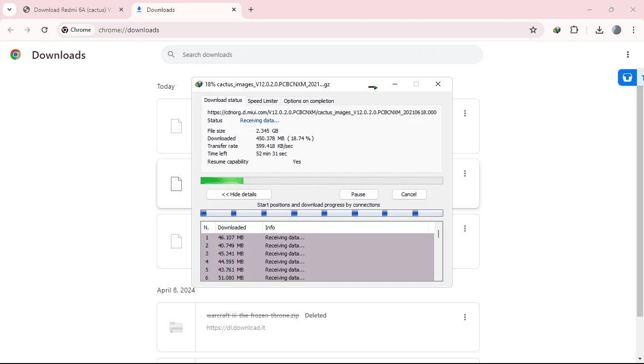
Task: Click the IDM icon in dialog title bar
Action: 199,84
